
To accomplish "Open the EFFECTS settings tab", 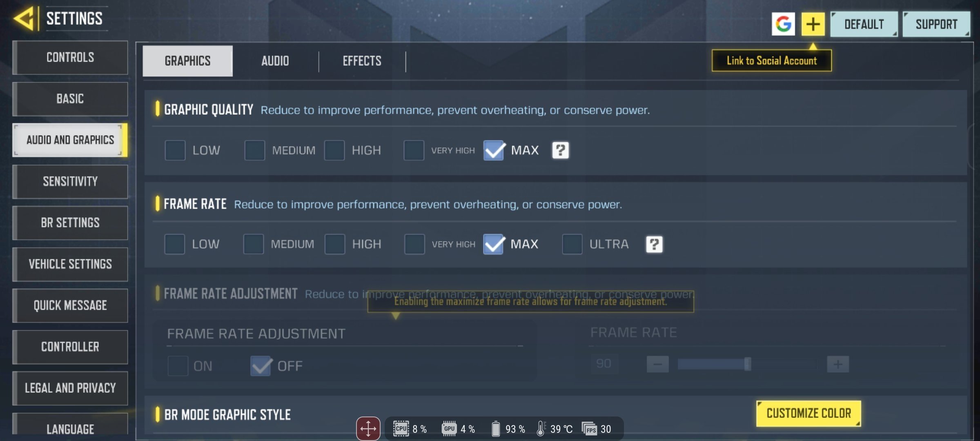I will click(362, 60).
